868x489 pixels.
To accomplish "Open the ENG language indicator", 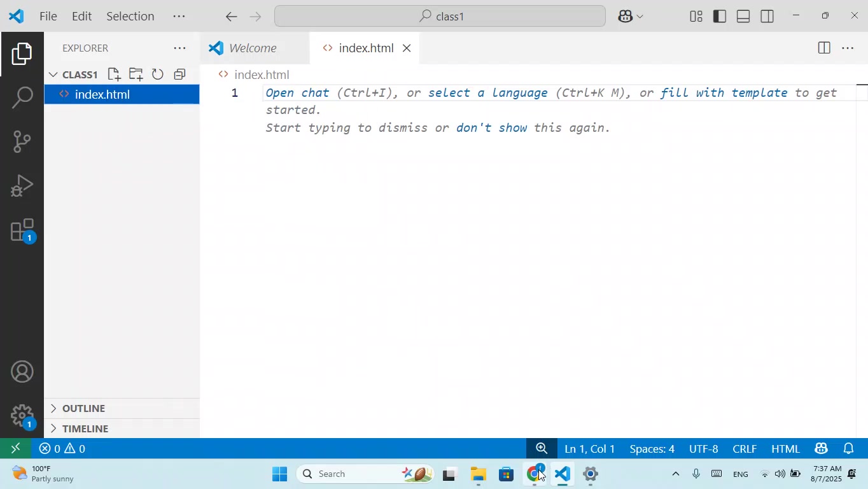I will point(741,474).
